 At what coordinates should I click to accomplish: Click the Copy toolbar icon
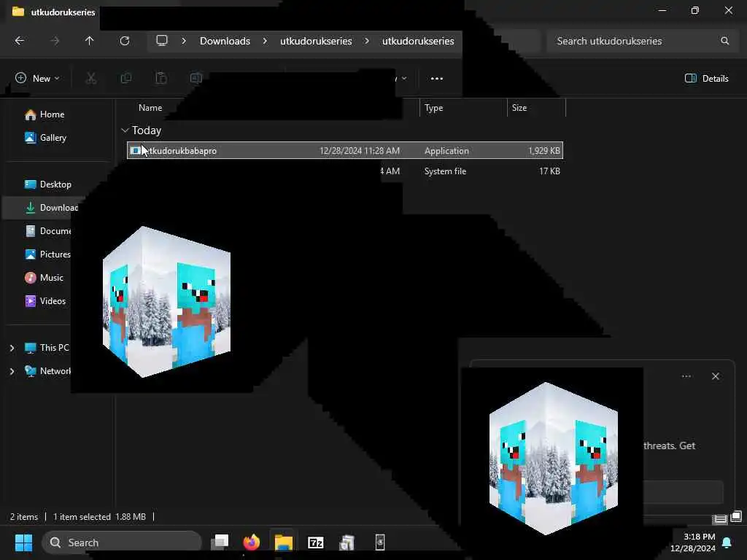pyautogui.click(x=125, y=79)
